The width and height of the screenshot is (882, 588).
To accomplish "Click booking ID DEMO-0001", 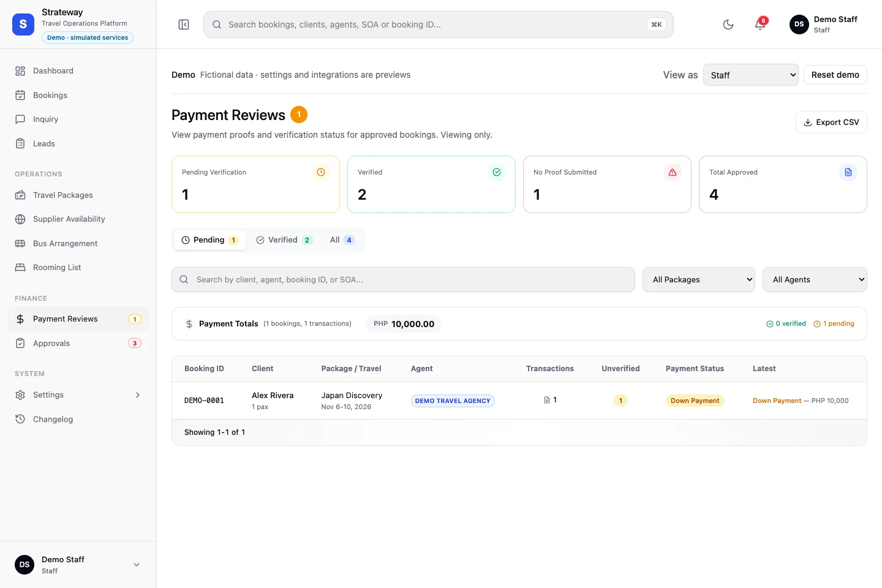I will click(204, 401).
